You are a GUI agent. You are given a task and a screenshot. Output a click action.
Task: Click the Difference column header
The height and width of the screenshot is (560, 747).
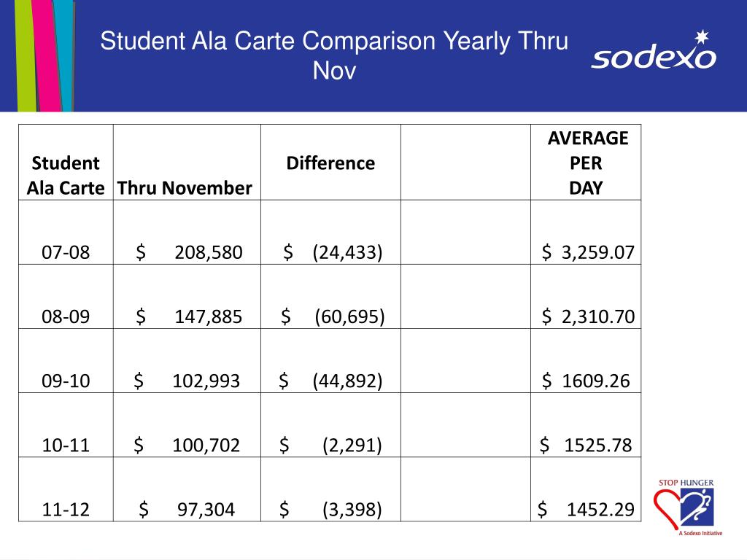tap(330, 163)
